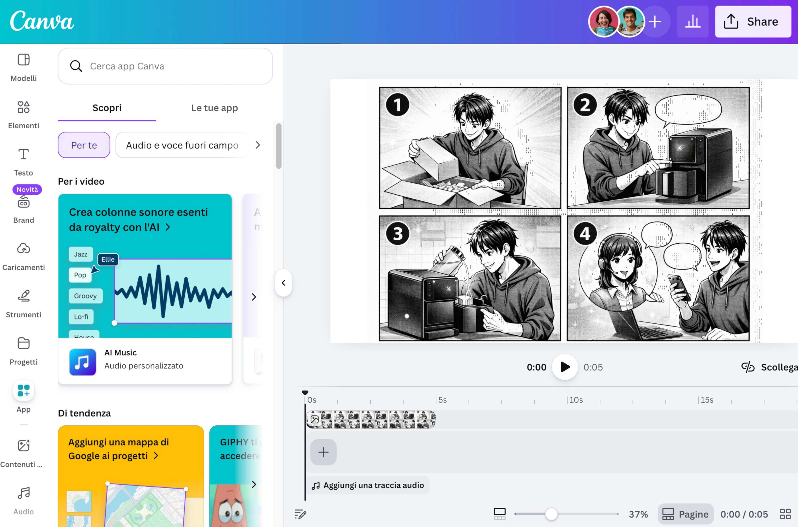Click the app panel vertical scrollbar

[279, 146]
